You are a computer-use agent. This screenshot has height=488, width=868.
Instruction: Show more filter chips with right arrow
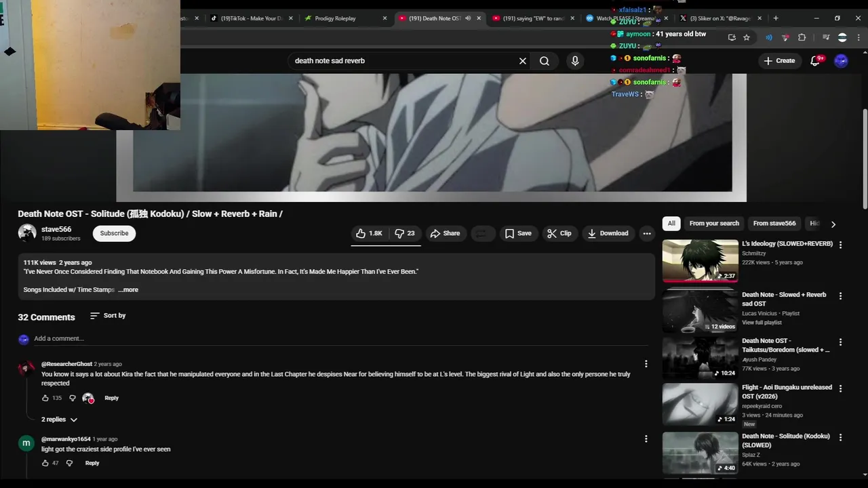(833, 224)
